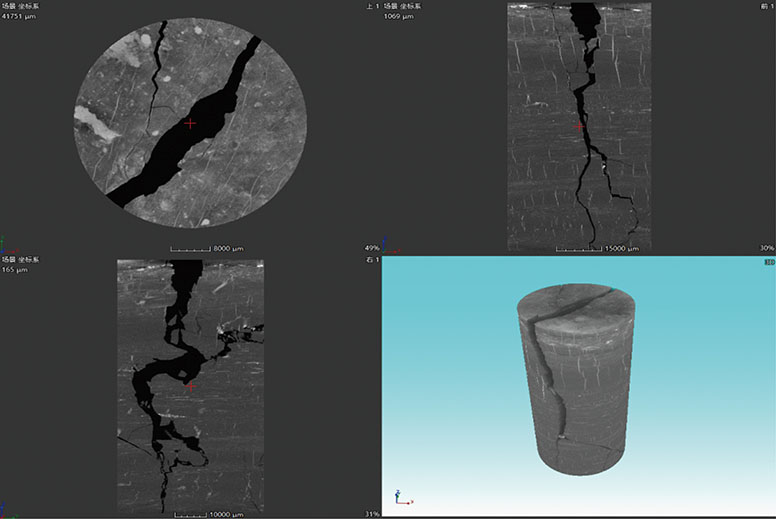Click the '前 1' view label
Viewport: 776px width, 519px height.
pos(767,6)
